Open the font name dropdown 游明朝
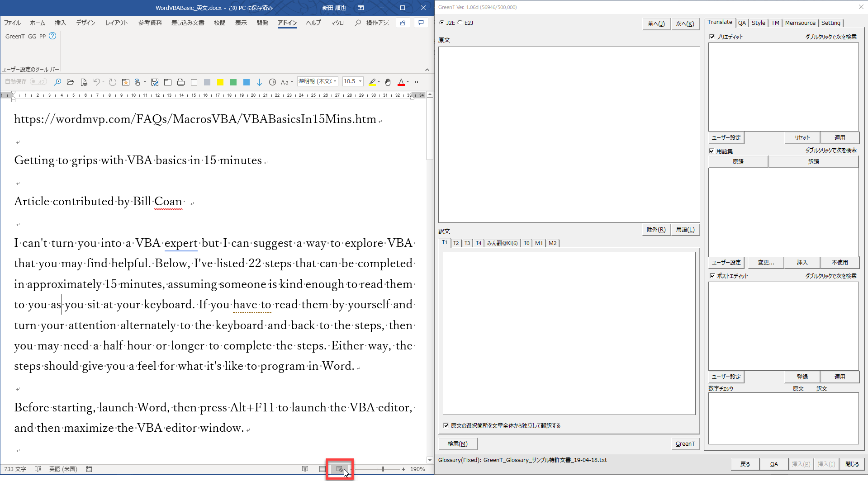 click(335, 82)
